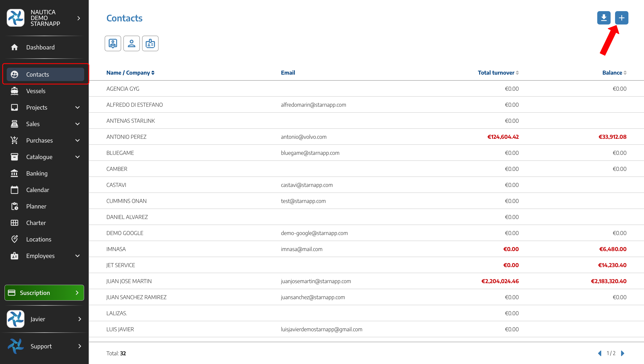644x364 pixels.
Task: Click email alfredomarin@starnapp.com
Action: (x=314, y=105)
